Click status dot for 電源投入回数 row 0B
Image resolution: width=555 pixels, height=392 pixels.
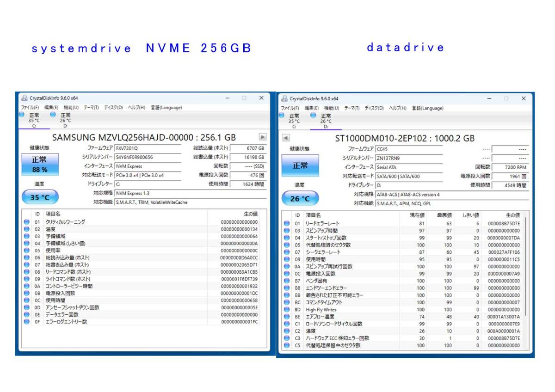26,293
